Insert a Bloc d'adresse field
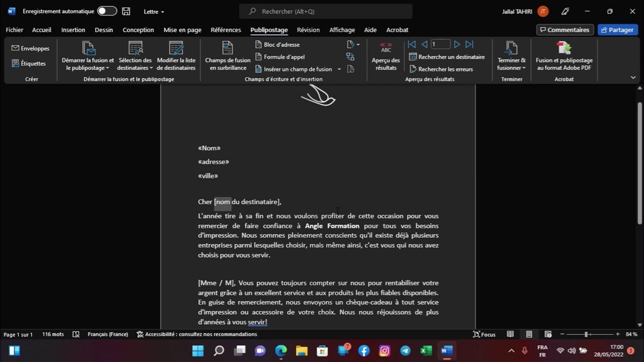The height and width of the screenshot is (362, 644). [x=277, y=45]
